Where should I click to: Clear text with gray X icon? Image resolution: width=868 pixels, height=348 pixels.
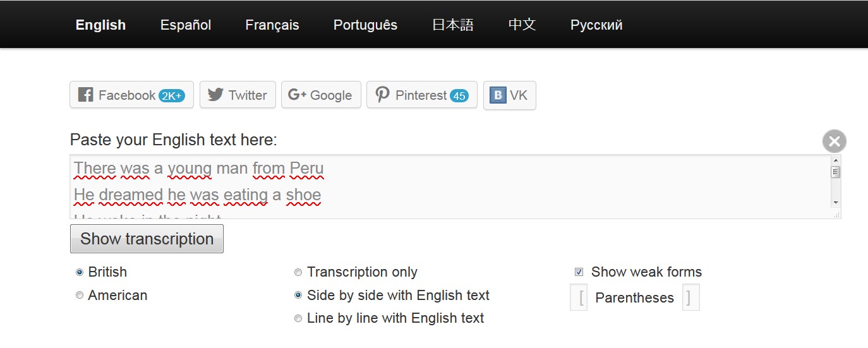[x=834, y=141]
